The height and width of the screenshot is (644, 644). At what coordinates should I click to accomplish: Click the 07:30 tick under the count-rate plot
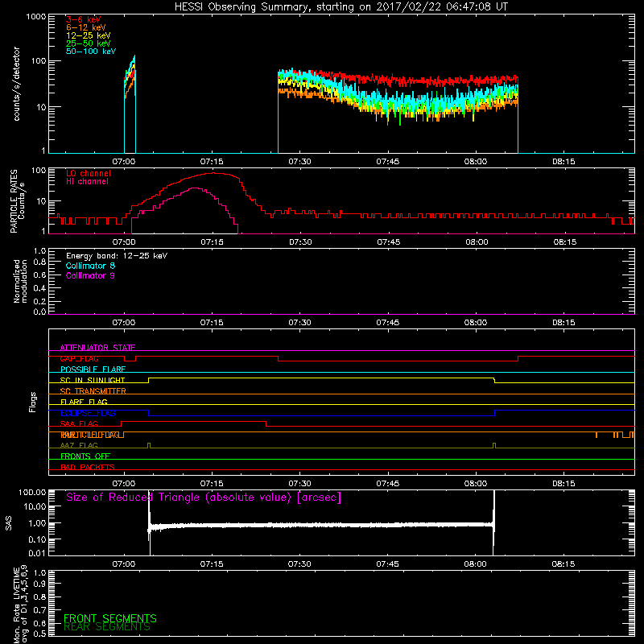click(x=299, y=162)
